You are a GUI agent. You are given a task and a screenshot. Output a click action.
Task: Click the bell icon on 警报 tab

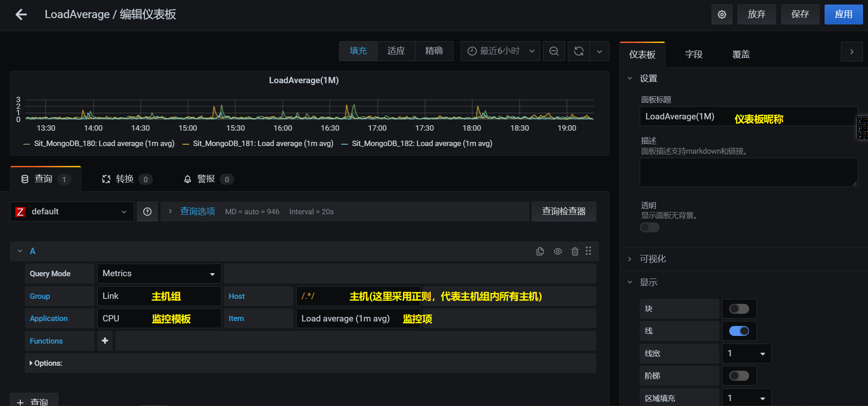coord(188,179)
